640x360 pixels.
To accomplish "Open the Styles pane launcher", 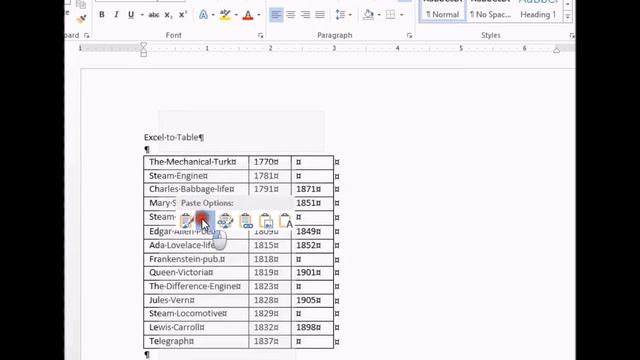I will pyautogui.click(x=572, y=36).
